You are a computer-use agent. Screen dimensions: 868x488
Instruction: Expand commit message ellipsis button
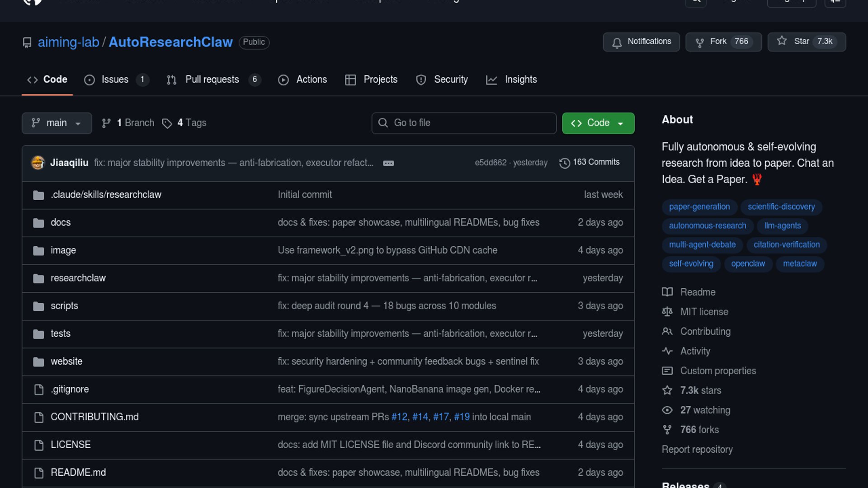(x=388, y=163)
